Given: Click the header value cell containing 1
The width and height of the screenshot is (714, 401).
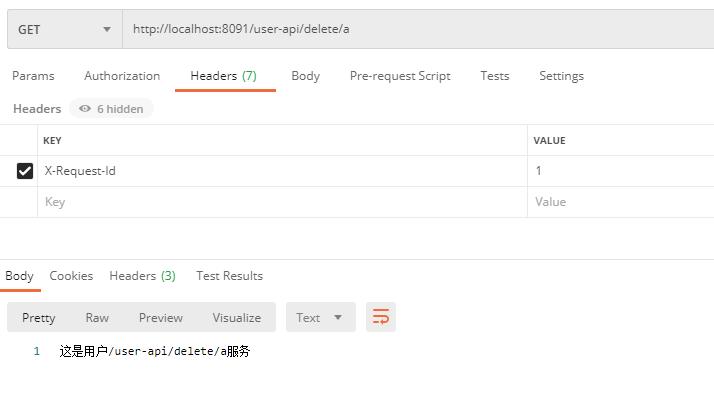Looking at the screenshot, I should pyautogui.click(x=621, y=171).
